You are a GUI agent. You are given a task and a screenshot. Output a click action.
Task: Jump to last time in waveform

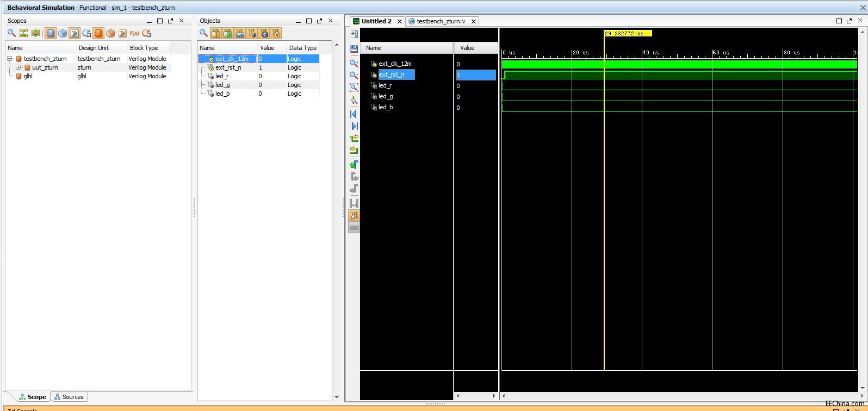pos(354,126)
